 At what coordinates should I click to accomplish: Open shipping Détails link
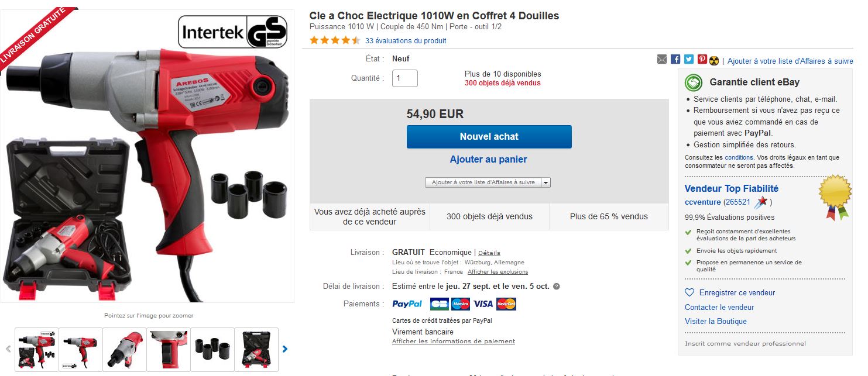(489, 253)
